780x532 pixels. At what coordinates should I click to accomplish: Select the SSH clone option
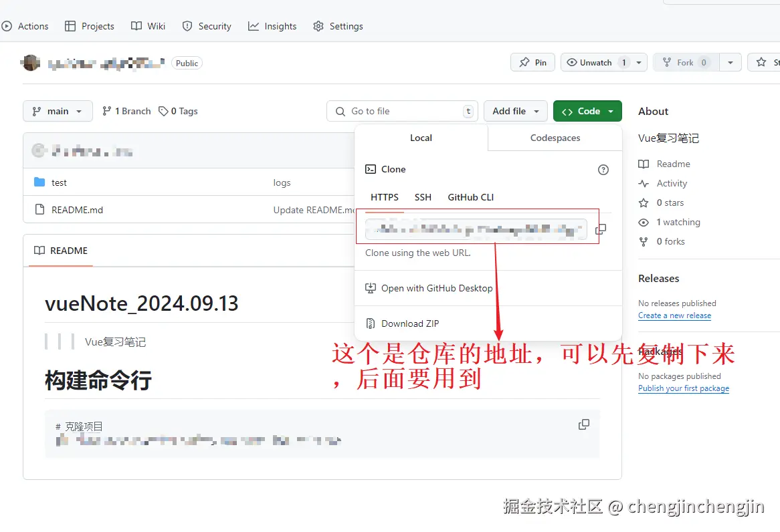pyautogui.click(x=423, y=197)
